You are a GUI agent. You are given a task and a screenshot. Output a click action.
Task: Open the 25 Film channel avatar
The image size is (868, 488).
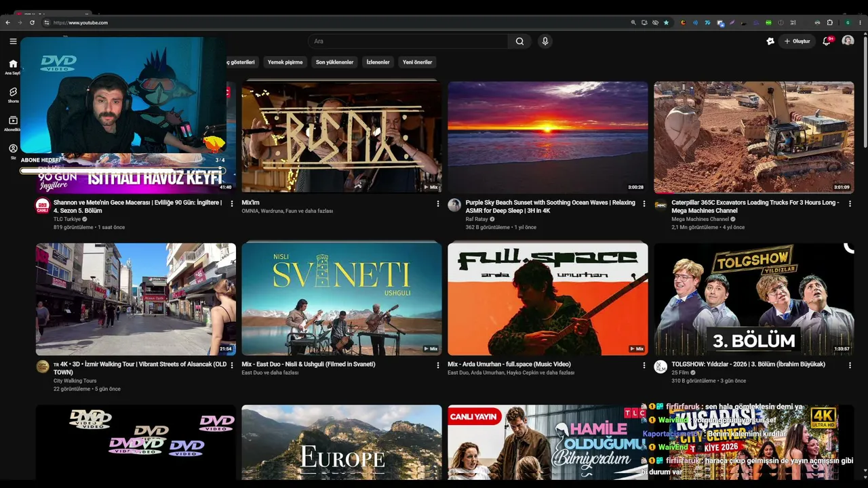[660, 367]
